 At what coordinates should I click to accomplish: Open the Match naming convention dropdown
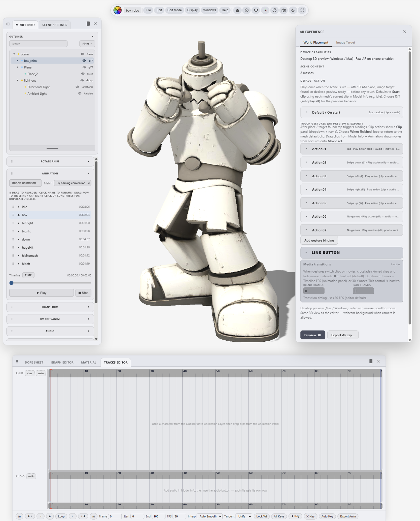point(73,183)
